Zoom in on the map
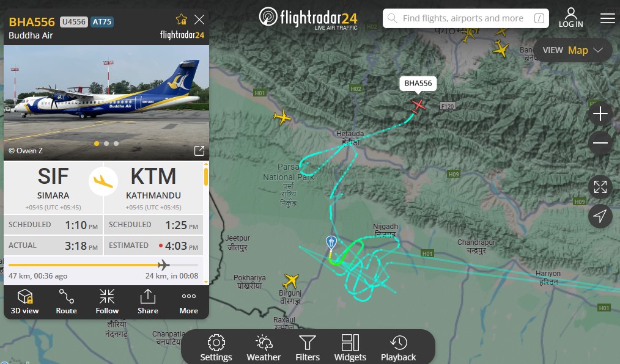Screen dimensions: 620x364 (x=600, y=114)
